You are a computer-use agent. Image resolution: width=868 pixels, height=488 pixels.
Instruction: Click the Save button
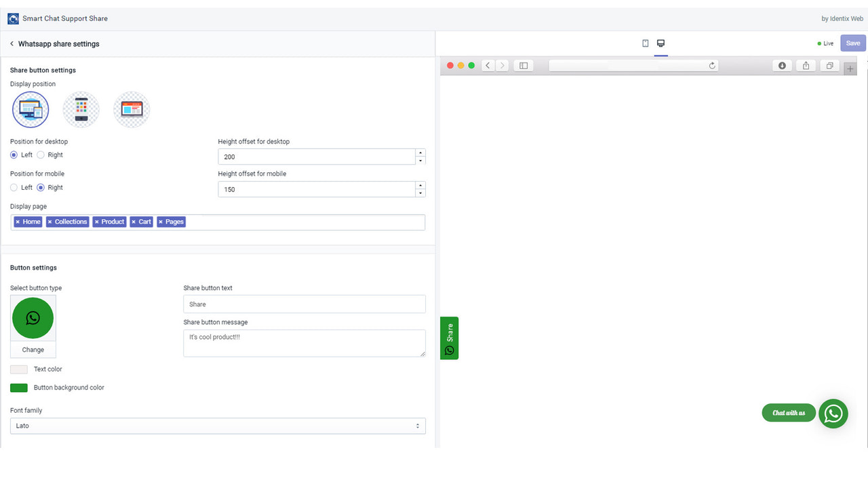pos(852,43)
